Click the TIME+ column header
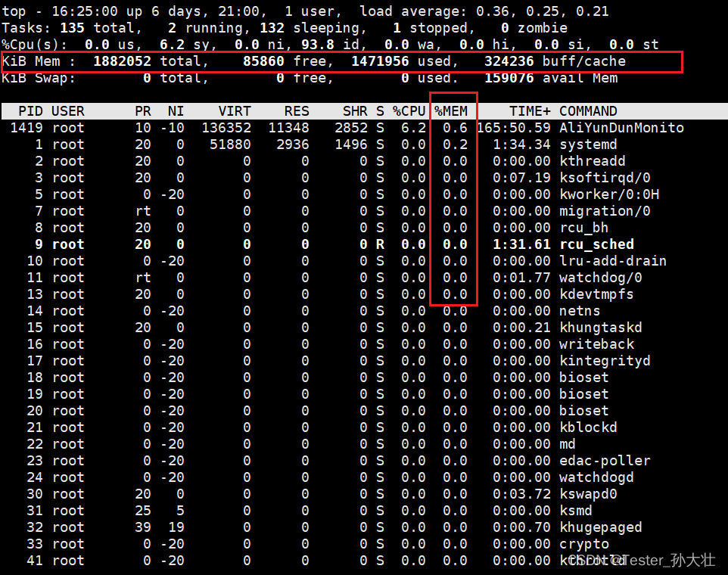Screen dimensions: 728x575 530,111
